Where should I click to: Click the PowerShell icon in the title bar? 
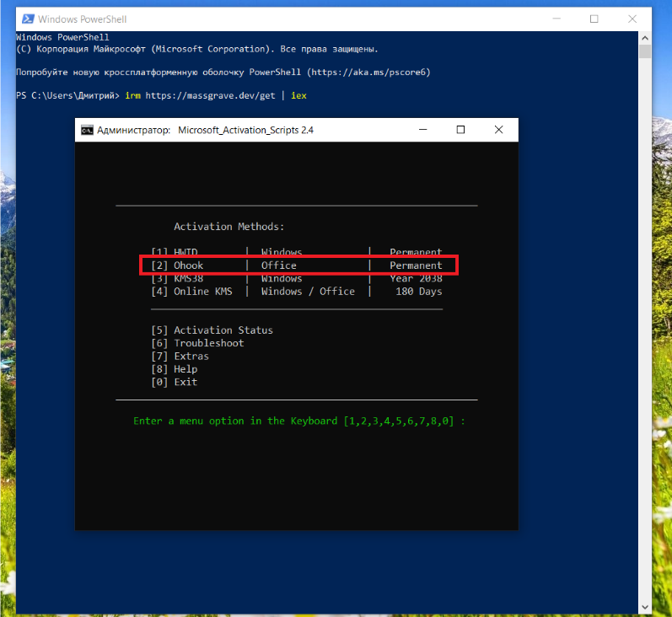pyautogui.click(x=27, y=19)
